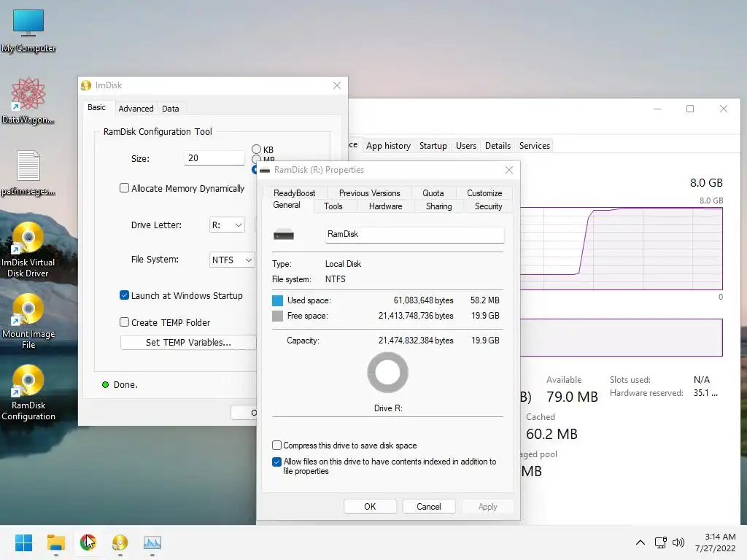Click the RamDisk volume label field
The image size is (747, 560).
pyautogui.click(x=414, y=234)
